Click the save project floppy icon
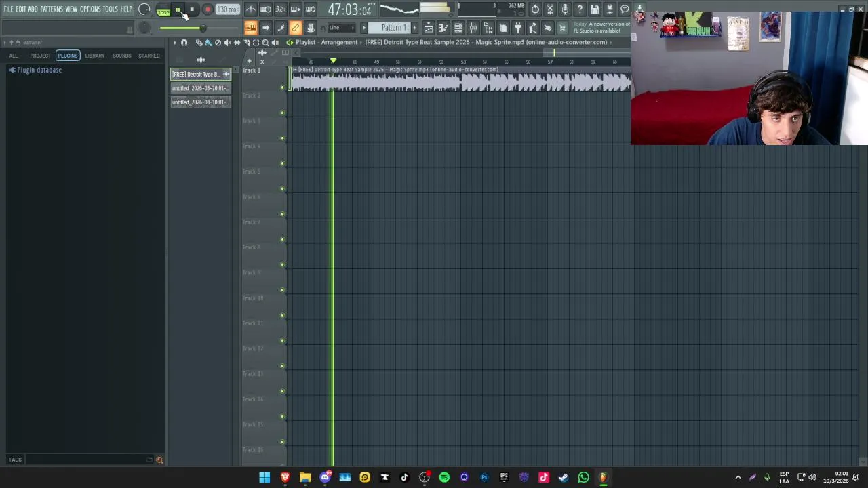The image size is (868, 488). 595,9
